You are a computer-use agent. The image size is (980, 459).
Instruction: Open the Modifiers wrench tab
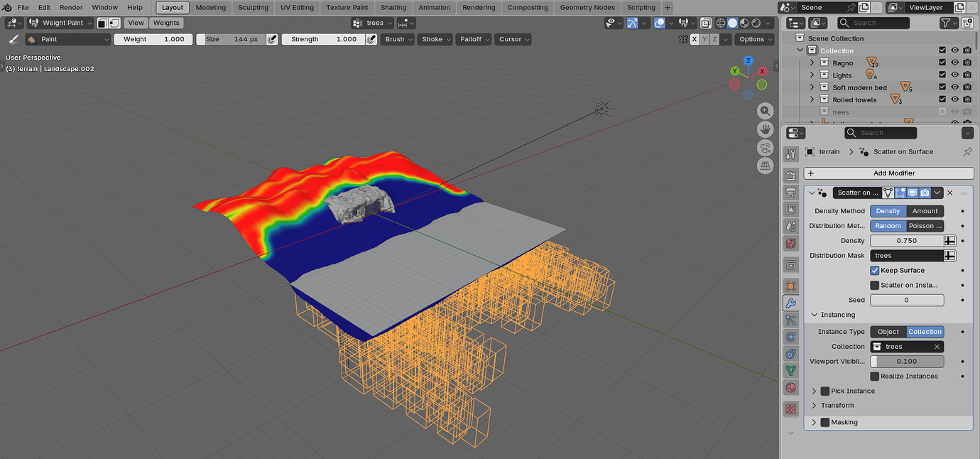tap(791, 303)
